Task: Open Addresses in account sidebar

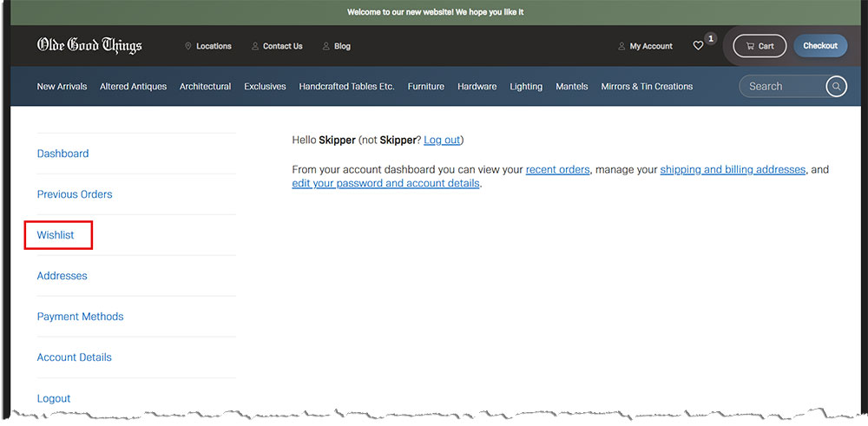Action: click(62, 276)
